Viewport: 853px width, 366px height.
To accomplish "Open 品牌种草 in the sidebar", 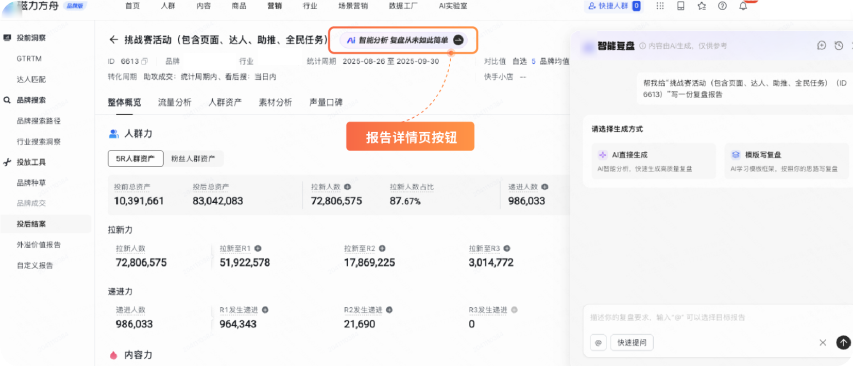I will [x=31, y=183].
